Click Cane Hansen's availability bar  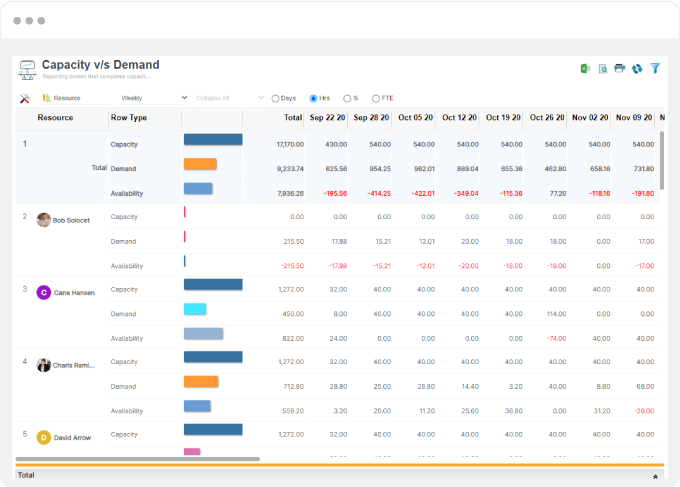[x=203, y=333]
